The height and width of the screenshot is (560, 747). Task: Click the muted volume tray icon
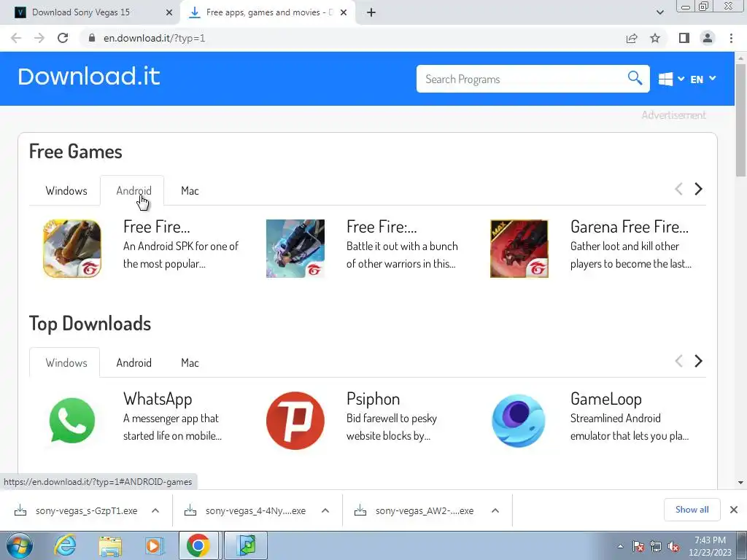tap(673, 546)
